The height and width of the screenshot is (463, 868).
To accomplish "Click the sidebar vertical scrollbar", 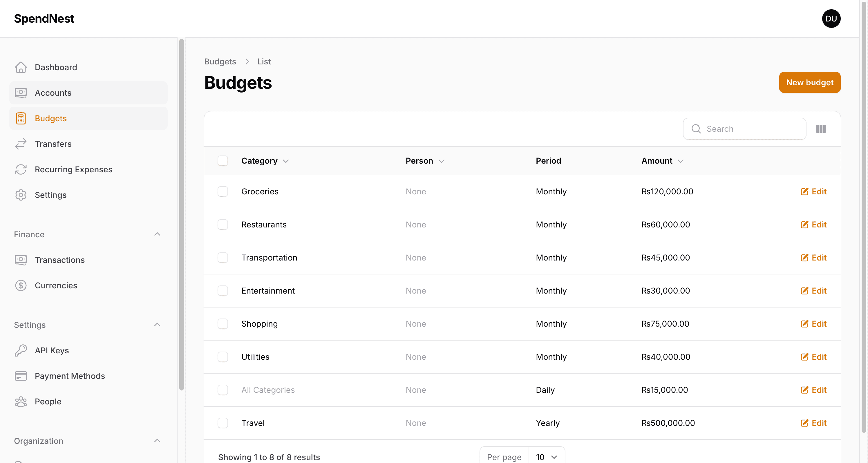I will point(182,215).
